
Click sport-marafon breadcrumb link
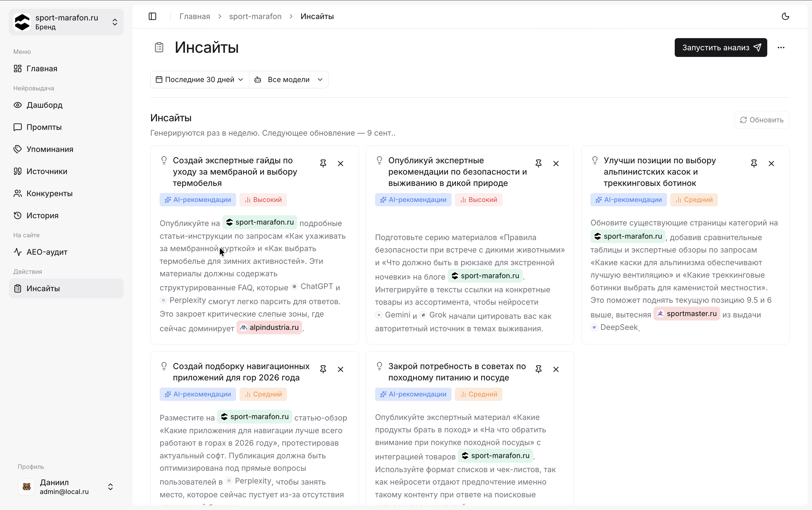(x=255, y=16)
